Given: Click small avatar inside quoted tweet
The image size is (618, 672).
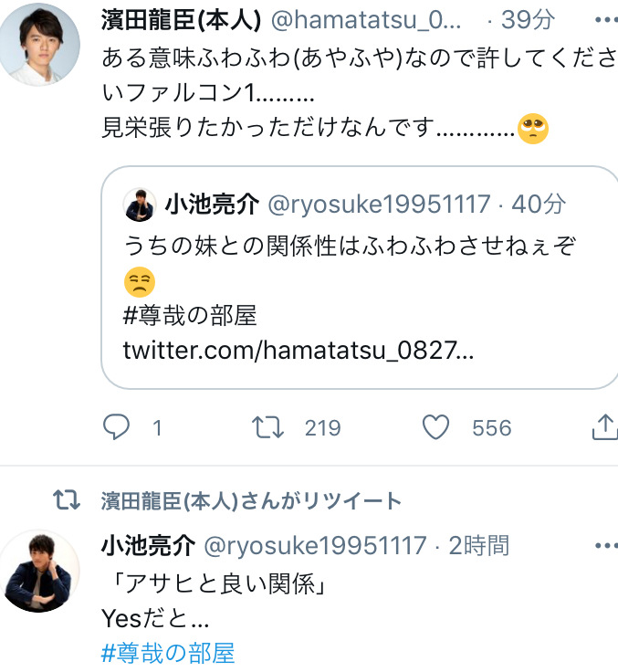Looking at the screenshot, I should tap(140, 205).
